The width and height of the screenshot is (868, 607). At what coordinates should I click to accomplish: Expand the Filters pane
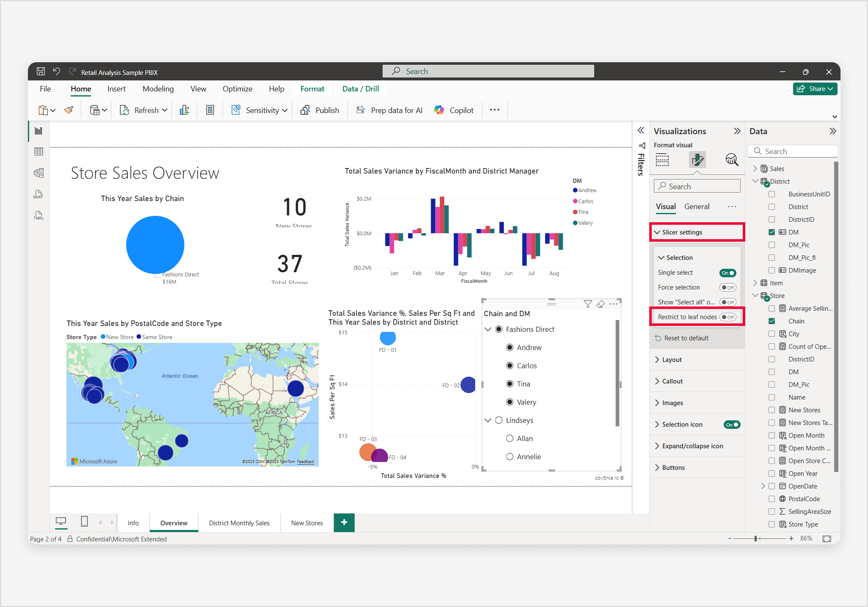641,130
